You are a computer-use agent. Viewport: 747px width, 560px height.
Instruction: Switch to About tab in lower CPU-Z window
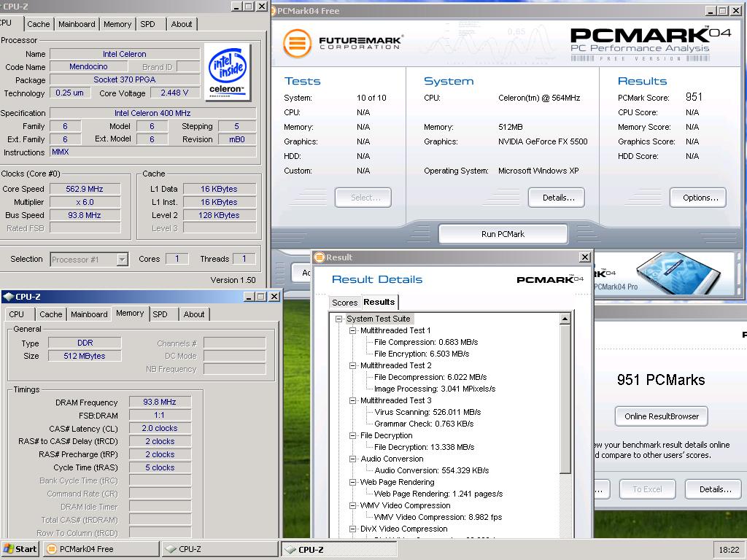point(194,314)
